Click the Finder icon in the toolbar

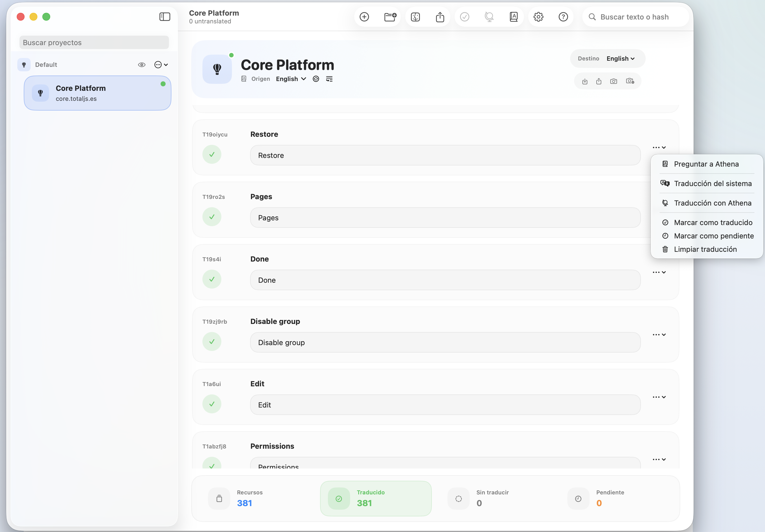415,17
